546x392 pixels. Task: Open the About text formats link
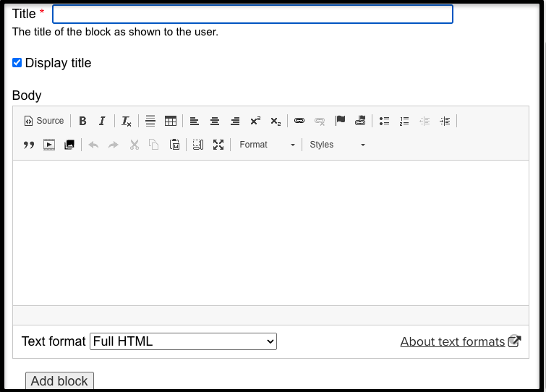(453, 341)
